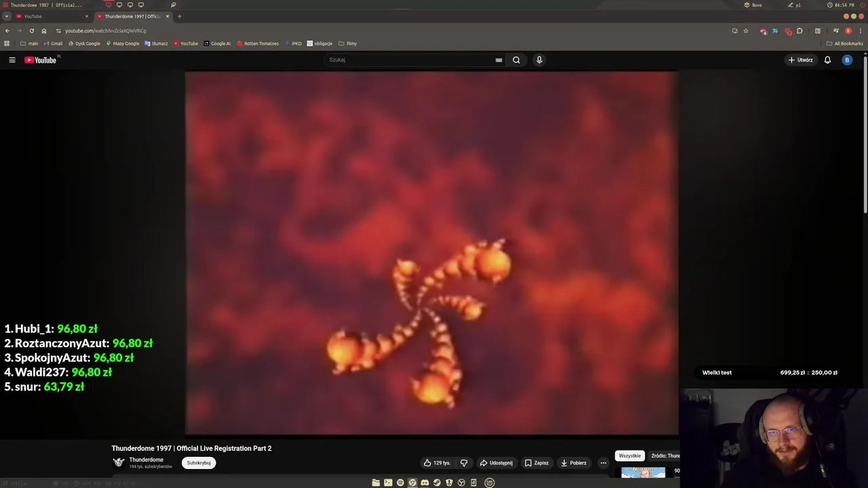Open the Rotten Tomatoes bookmark
Image resolution: width=868 pixels, height=488 pixels.
(x=258, y=43)
